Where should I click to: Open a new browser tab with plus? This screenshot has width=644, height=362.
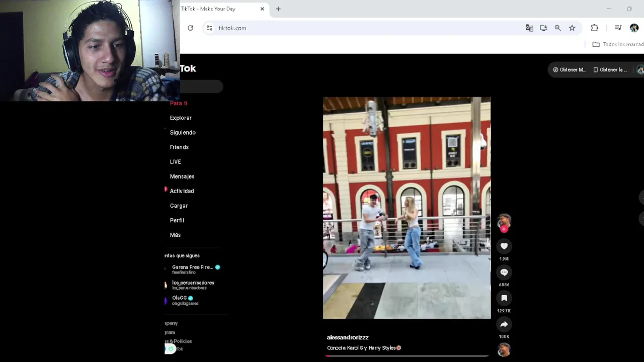(x=278, y=9)
